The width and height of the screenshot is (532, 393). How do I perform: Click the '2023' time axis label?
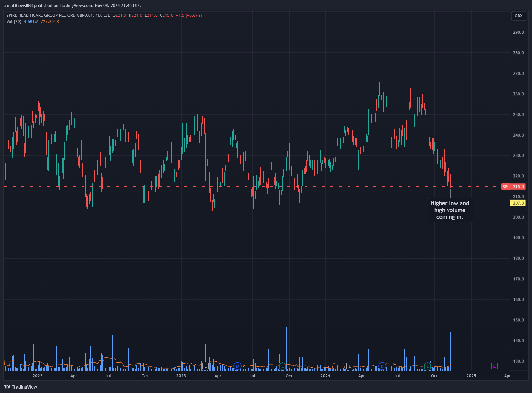click(x=181, y=376)
